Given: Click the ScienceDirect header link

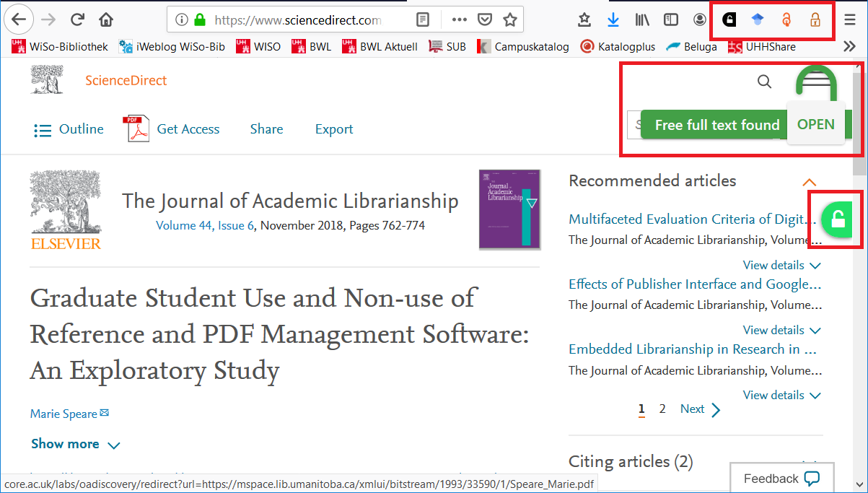Looking at the screenshot, I should pos(126,80).
